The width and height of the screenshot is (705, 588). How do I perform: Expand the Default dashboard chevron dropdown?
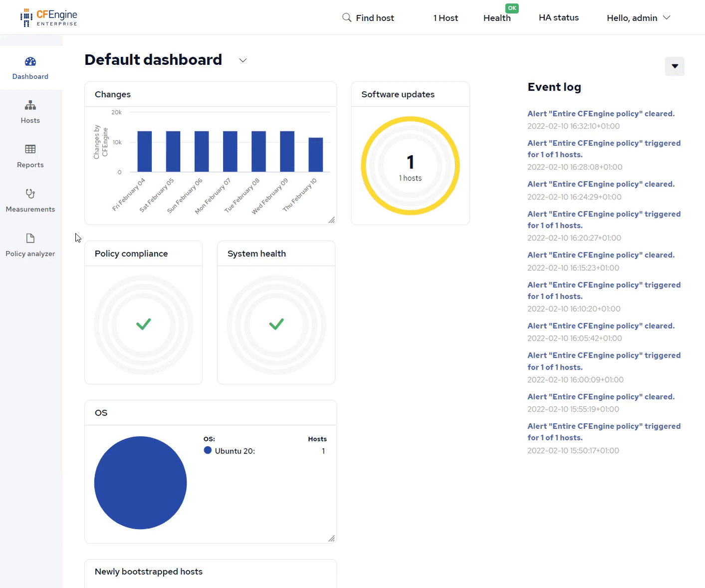243,60
